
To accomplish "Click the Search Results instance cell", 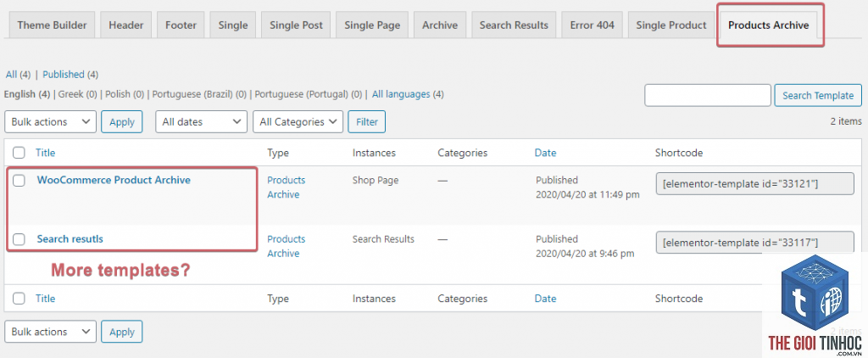I will tap(383, 239).
